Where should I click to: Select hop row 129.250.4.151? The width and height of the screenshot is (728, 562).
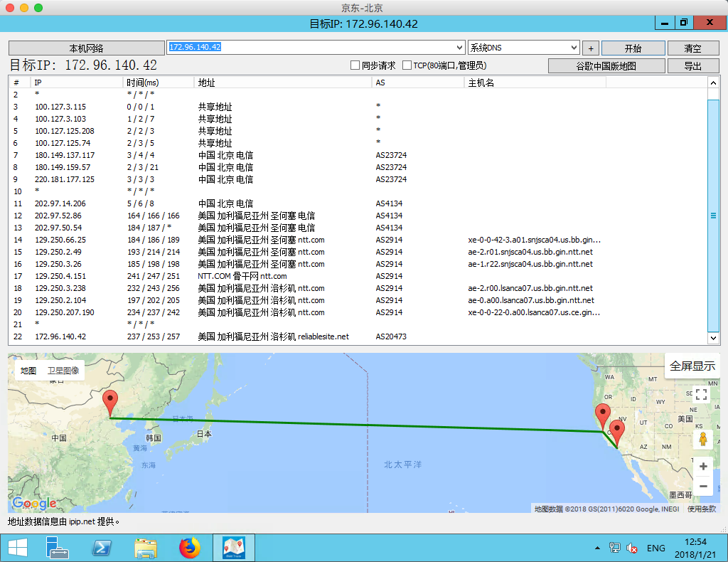point(358,276)
